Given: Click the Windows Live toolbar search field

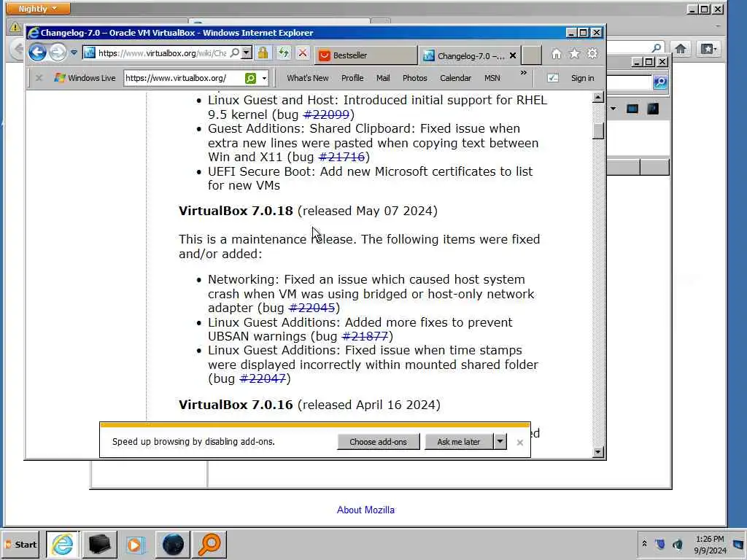Looking at the screenshot, I should pyautogui.click(x=184, y=78).
